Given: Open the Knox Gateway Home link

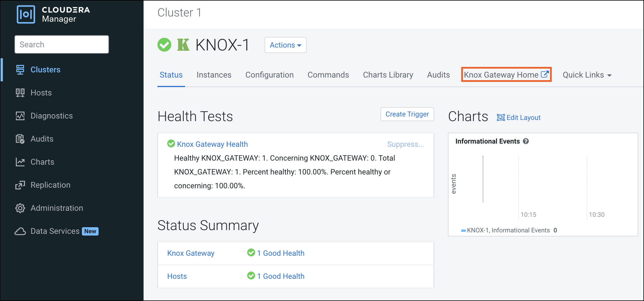Looking at the screenshot, I should point(506,75).
